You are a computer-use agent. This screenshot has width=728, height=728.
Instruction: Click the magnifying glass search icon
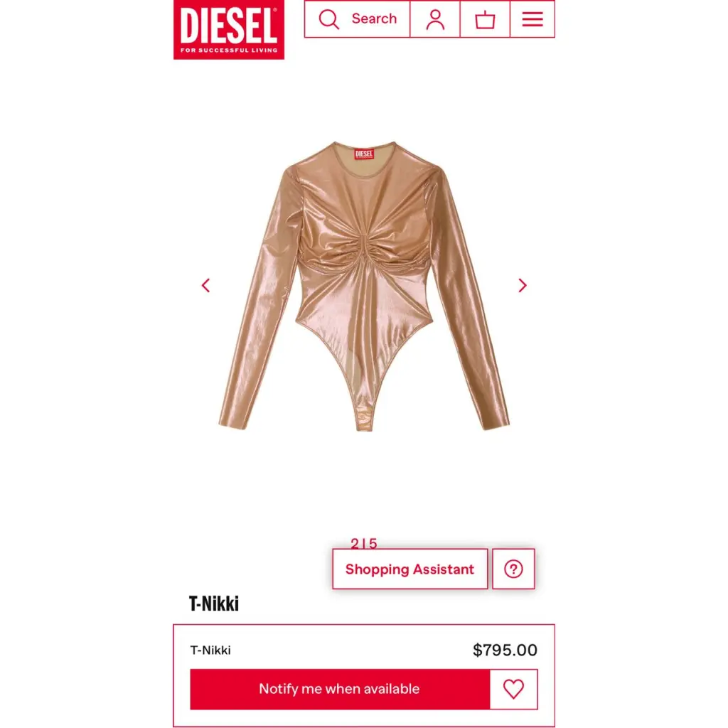[328, 19]
